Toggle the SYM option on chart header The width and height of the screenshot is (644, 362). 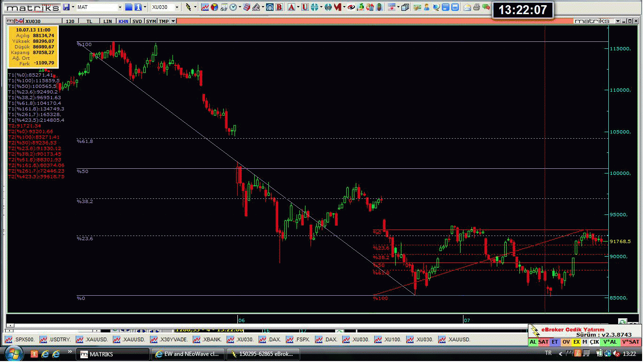(x=150, y=21)
